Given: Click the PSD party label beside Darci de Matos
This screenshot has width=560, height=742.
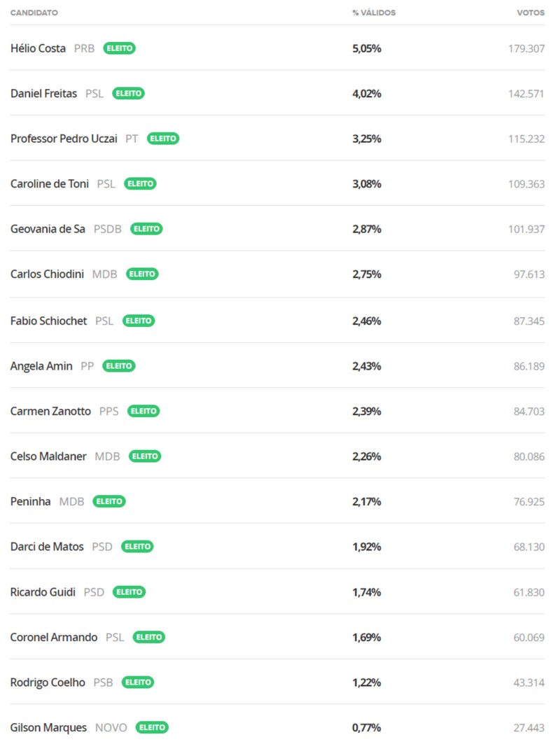Looking at the screenshot, I should coord(102,547).
